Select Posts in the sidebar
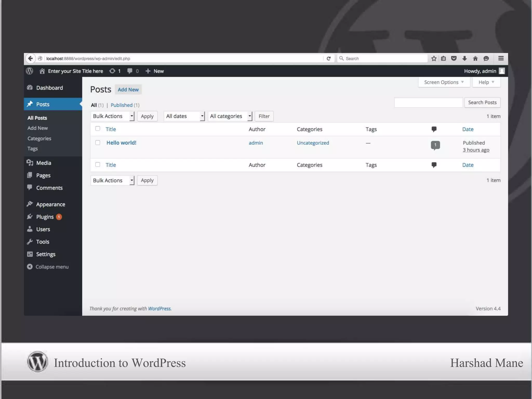 [53, 104]
